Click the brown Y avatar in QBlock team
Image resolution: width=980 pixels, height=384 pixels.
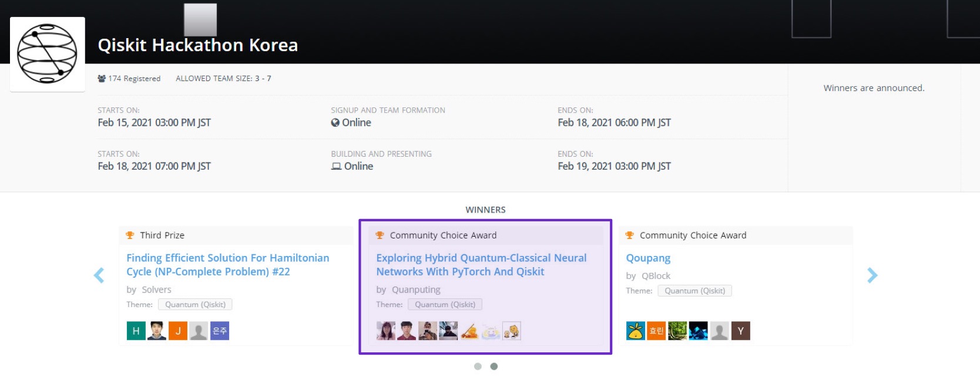(x=740, y=331)
